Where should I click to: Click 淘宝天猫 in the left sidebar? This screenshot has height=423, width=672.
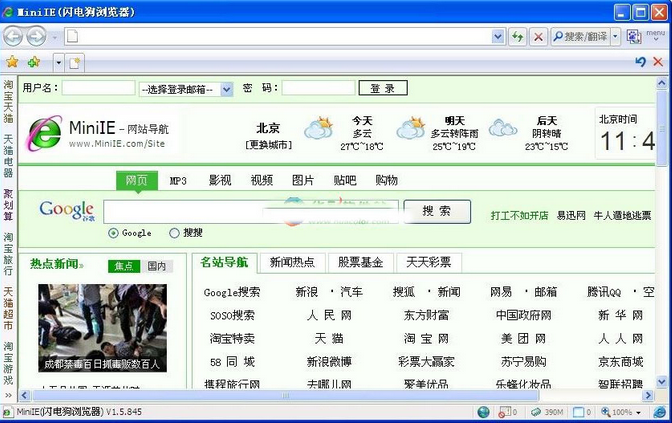(8, 102)
